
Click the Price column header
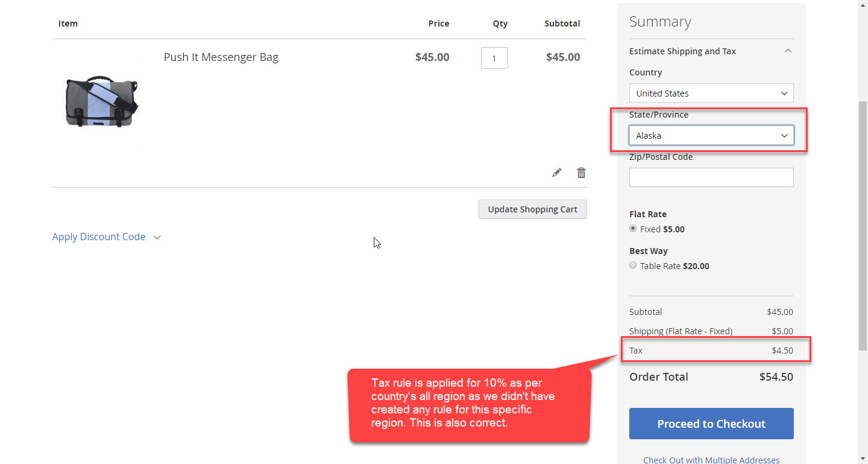439,24
